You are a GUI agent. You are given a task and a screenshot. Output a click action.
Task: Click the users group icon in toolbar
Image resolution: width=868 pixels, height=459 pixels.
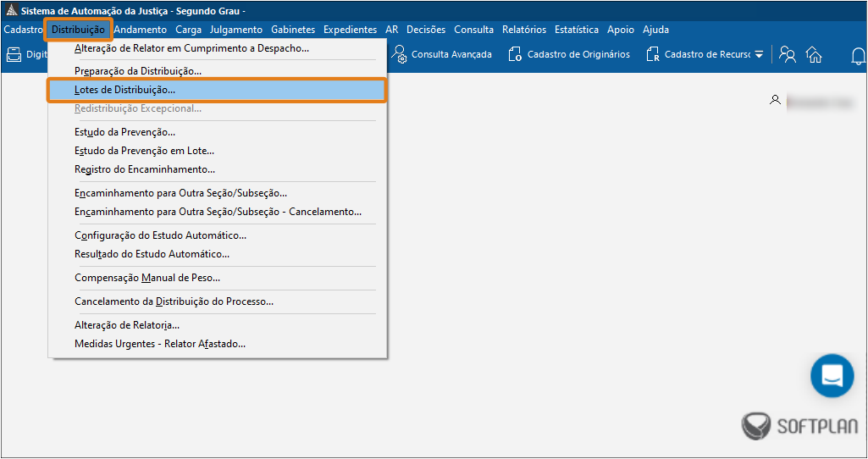(x=788, y=54)
